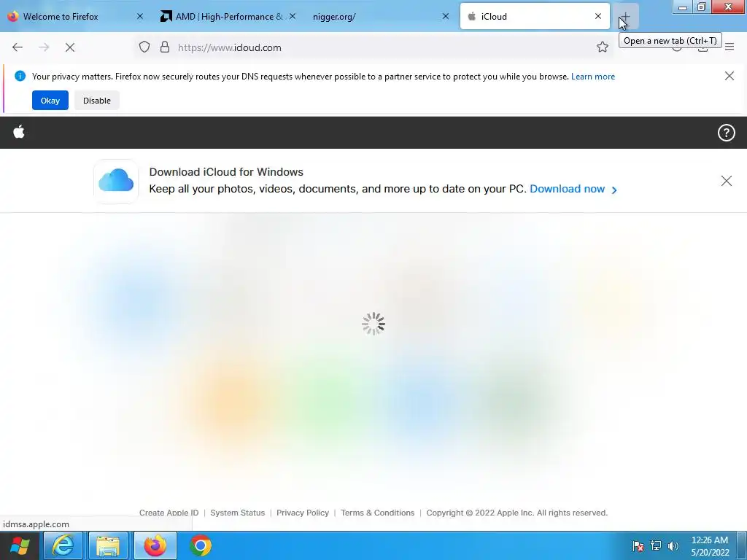Dismiss the privacy notification bar
This screenshot has width=747, height=560.
click(x=729, y=76)
